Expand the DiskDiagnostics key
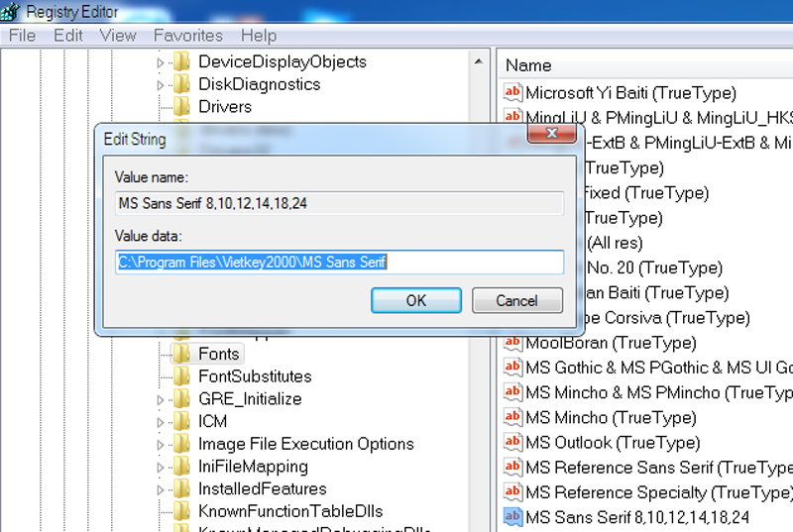 [161, 85]
